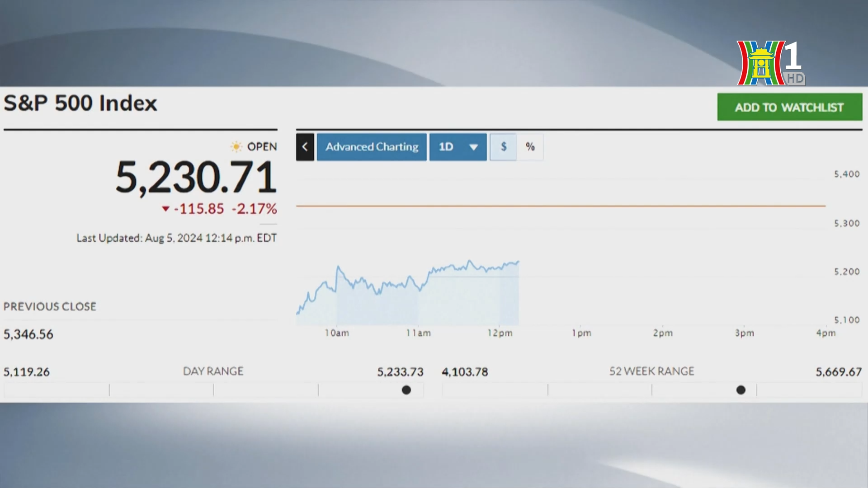Click the -2.17% percent change
Screen dimensions: 868x488
(x=255, y=209)
